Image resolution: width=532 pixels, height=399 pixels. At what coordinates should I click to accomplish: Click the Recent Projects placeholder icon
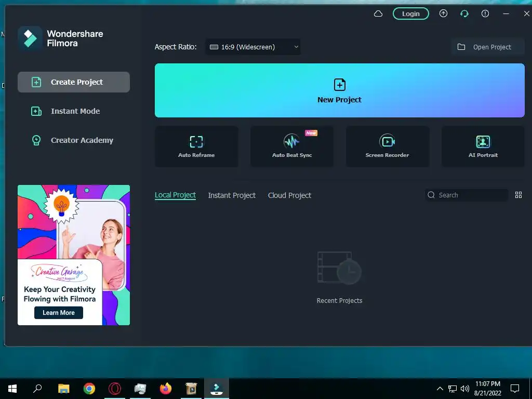[339, 268]
